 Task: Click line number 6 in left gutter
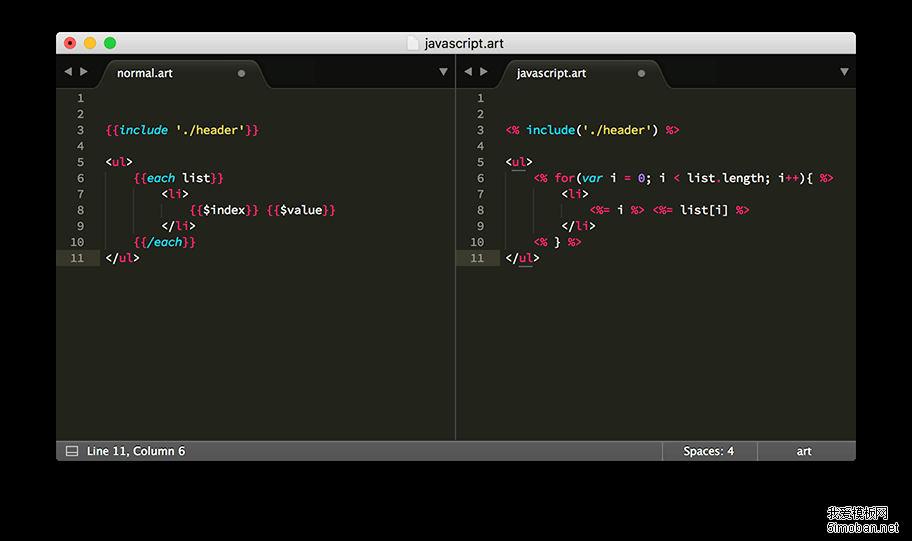79,178
